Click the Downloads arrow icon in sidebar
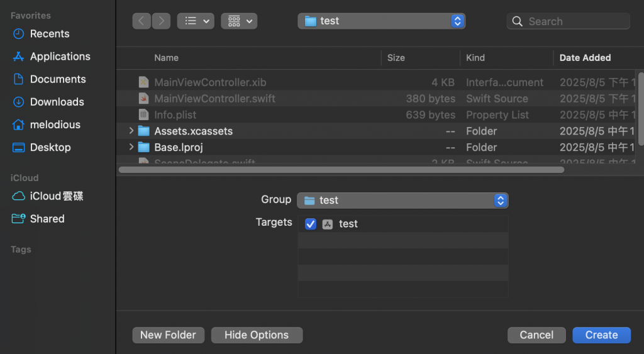The width and height of the screenshot is (644, 354). pyautogui.click(x=18, y=102)
